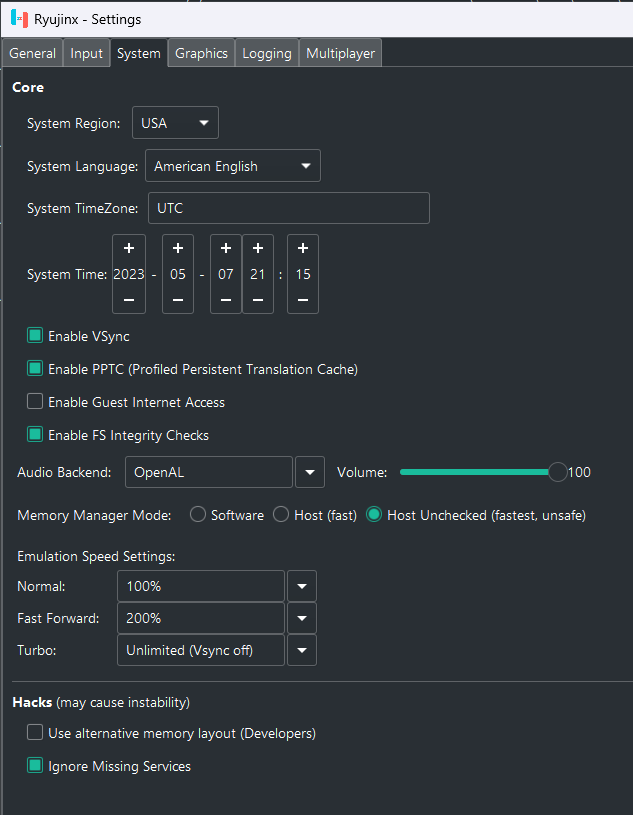
Task: Open the Graphics tab
Action: click(201, 53)
